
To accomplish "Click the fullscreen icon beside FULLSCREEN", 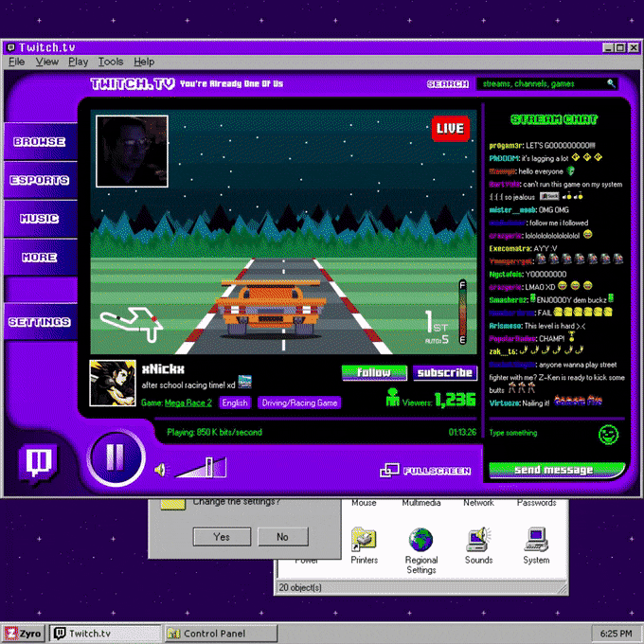I will coord(389,471).
